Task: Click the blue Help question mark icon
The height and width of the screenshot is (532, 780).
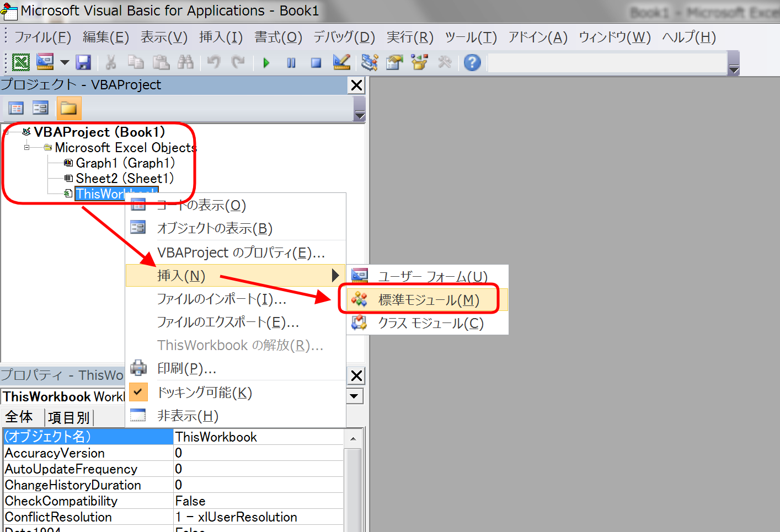Action: click(472, 62)
